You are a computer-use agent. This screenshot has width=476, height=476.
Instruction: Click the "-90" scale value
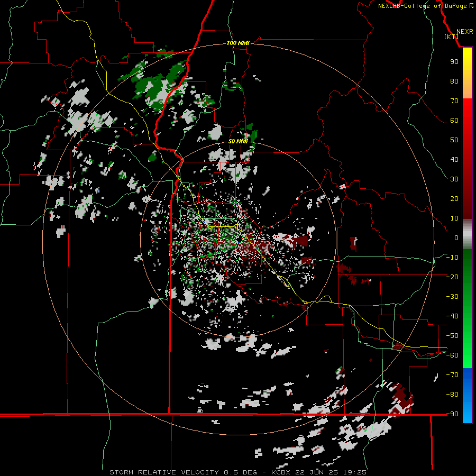[x=452, y=414]
